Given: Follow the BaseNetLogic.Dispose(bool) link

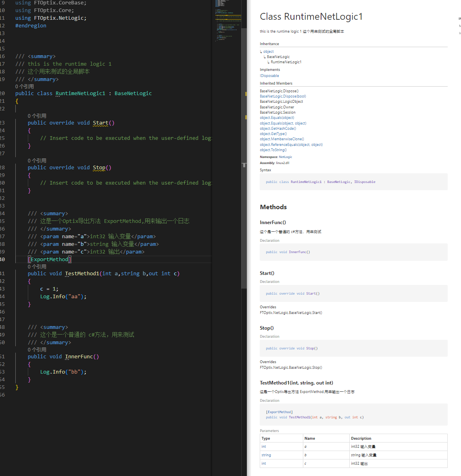Looking at the screenshot, I should click(283, 96).
